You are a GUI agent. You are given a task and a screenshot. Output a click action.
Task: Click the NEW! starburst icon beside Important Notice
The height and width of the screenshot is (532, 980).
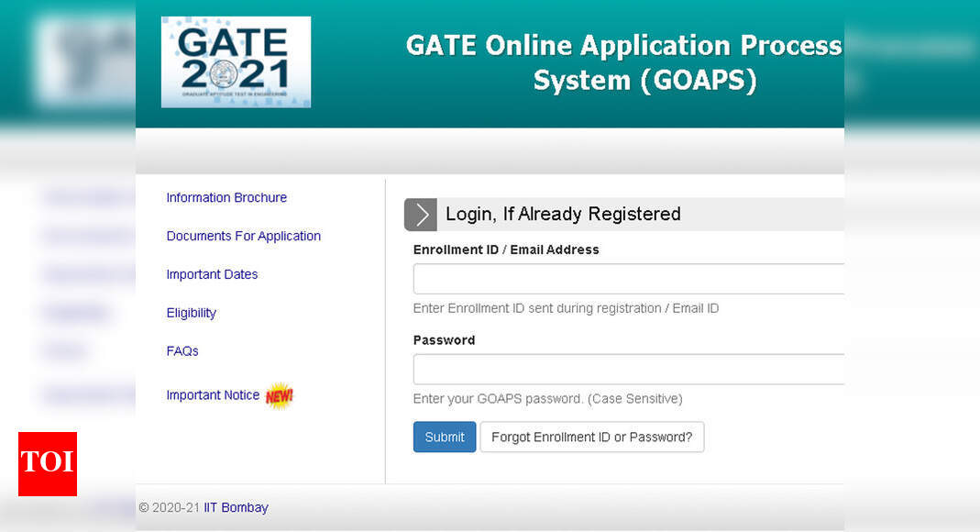tap(278, 395)
